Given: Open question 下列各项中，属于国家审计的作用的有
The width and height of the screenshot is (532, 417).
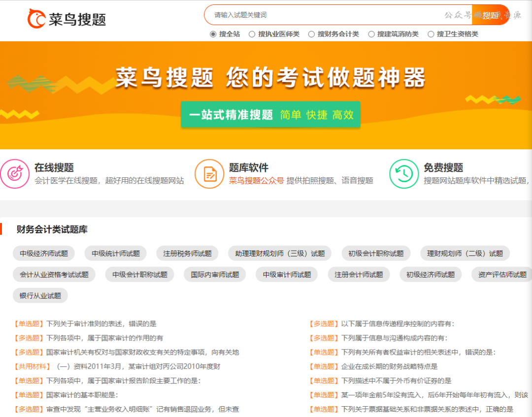Looking at the screenshot, I should 104,338.
